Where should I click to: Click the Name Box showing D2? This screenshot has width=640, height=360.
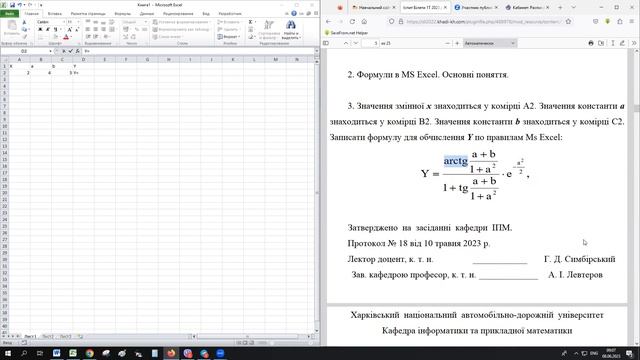[x=24, y=51]
